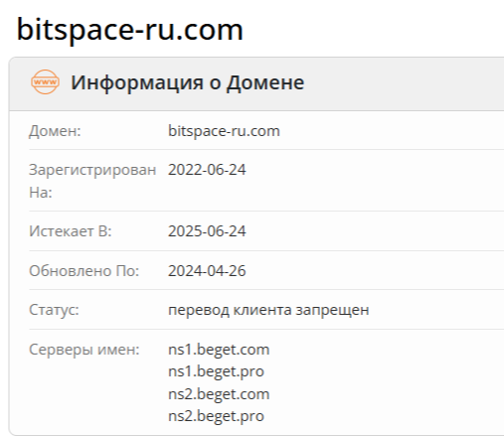Click the expiry date 2025-06-24

207,231
